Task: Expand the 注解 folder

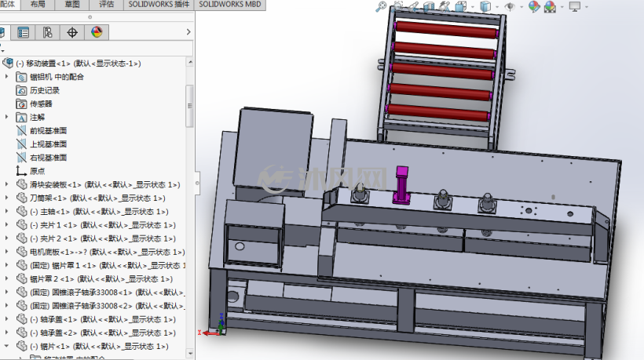Action: 6,118
